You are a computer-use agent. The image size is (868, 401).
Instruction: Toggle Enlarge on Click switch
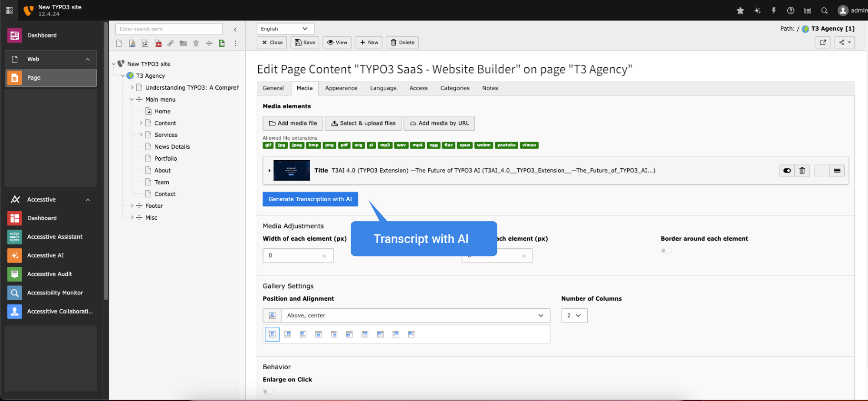click(268, 391)
